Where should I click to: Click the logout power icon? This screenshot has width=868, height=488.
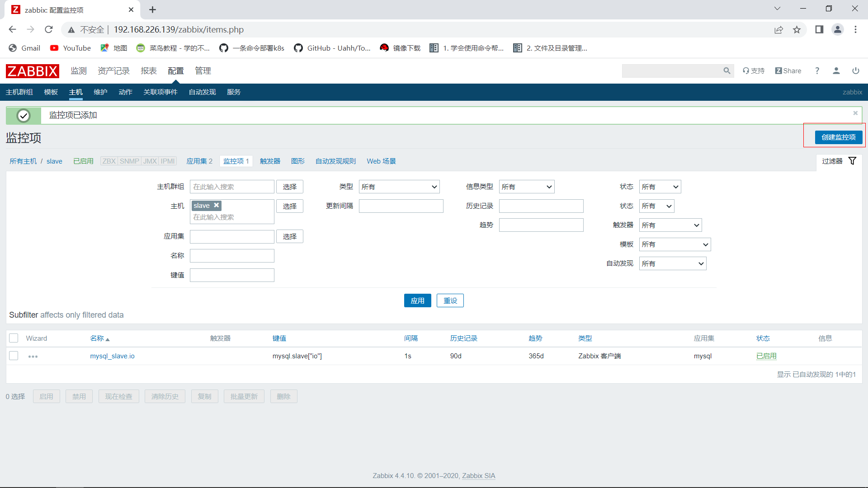click(x=855, y=71)
